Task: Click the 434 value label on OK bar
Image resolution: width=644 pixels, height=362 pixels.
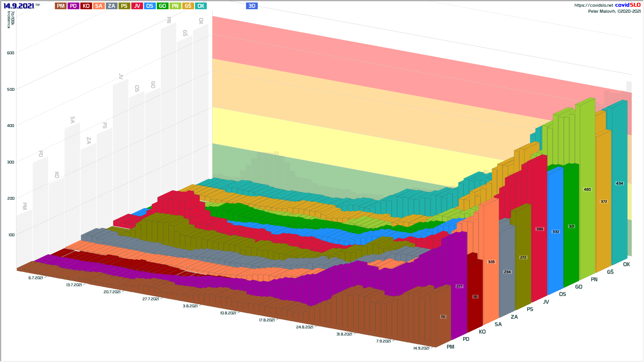Action: [620, 183]
